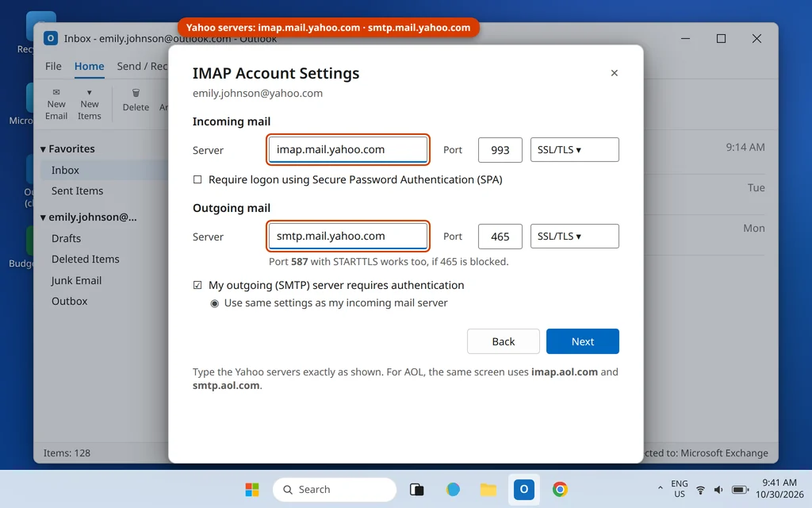Viewport: 812px width, 508px height.
Task: Open Wi-Fi network settings in tray
Action: click(x=701, y=490)
